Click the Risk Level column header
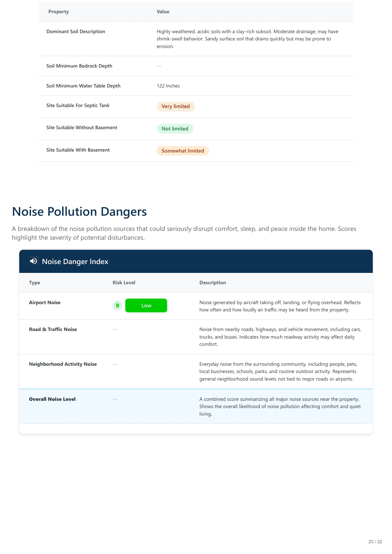 pyautogui.click(x=124, y=283)
